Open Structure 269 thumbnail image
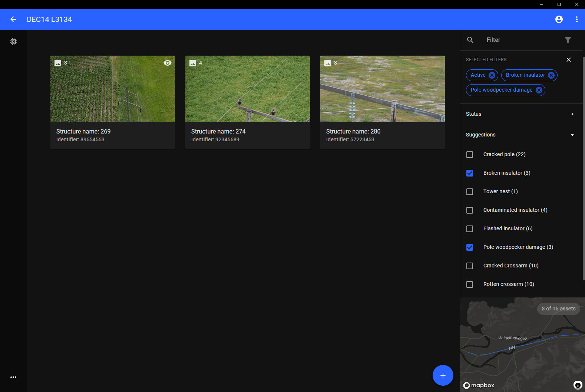This screenshot has width=585, height=392. tap(113, 89)
